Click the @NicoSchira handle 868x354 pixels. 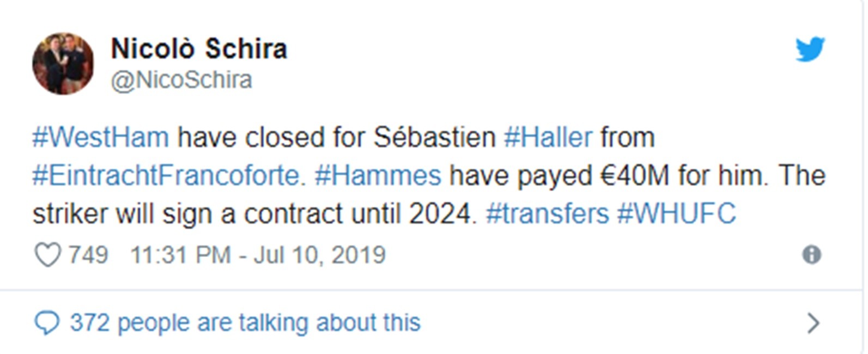(183, 80)
